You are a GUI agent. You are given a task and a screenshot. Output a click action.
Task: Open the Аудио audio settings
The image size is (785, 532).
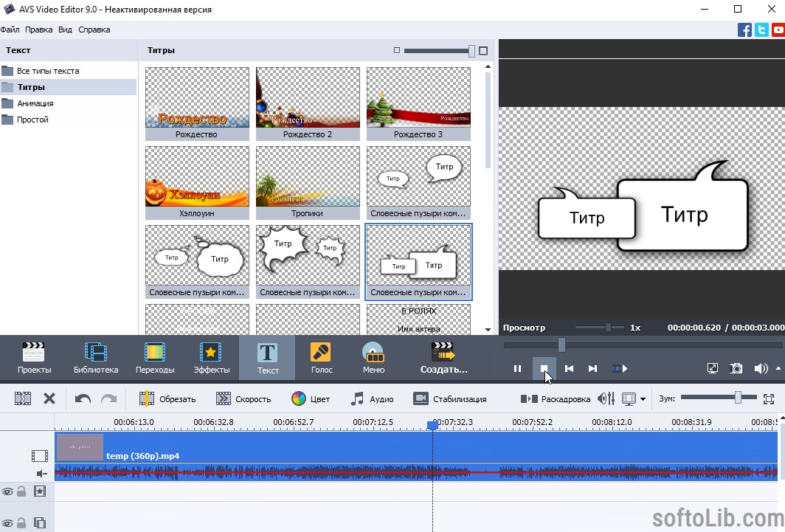[x=372, y=399]
